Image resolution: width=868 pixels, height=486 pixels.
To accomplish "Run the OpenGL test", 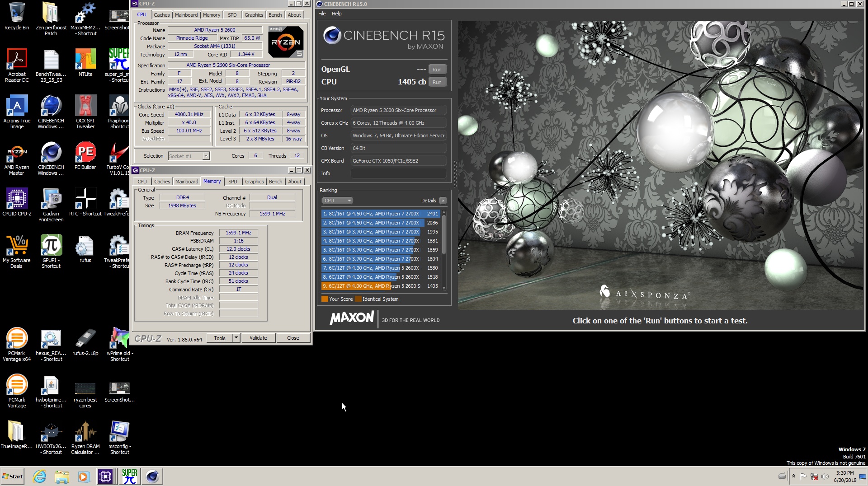I will point(437,70).
